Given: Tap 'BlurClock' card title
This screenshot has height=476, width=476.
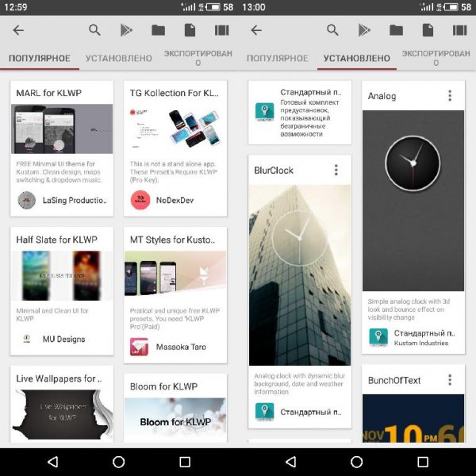Looking at the screenshot, I should pyautogui.click(x=274, y=171).
